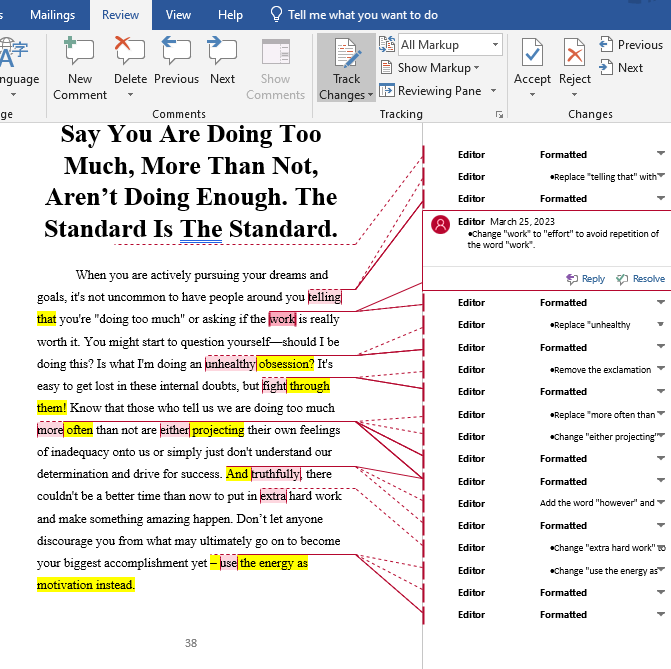Go to Previous comment icon

176,52
